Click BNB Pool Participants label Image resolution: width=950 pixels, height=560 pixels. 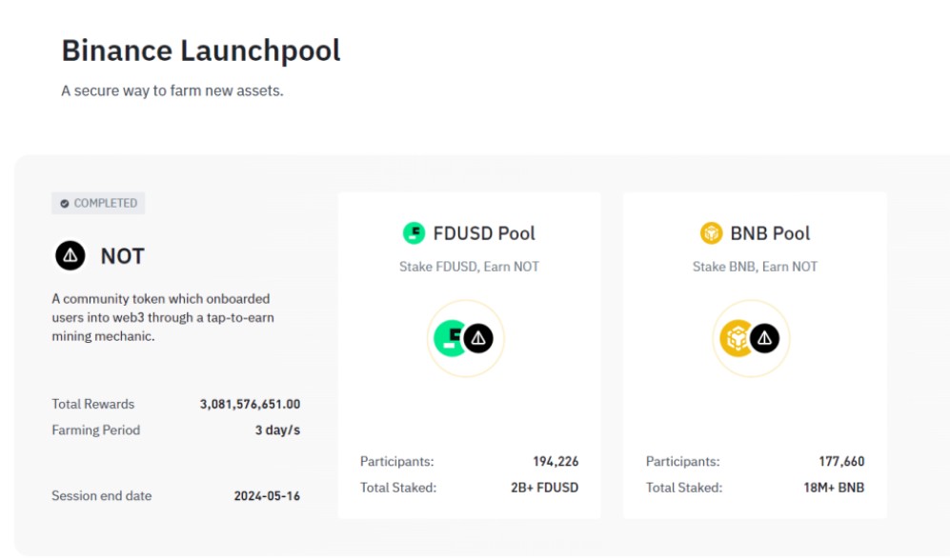(x=683, y=461)
